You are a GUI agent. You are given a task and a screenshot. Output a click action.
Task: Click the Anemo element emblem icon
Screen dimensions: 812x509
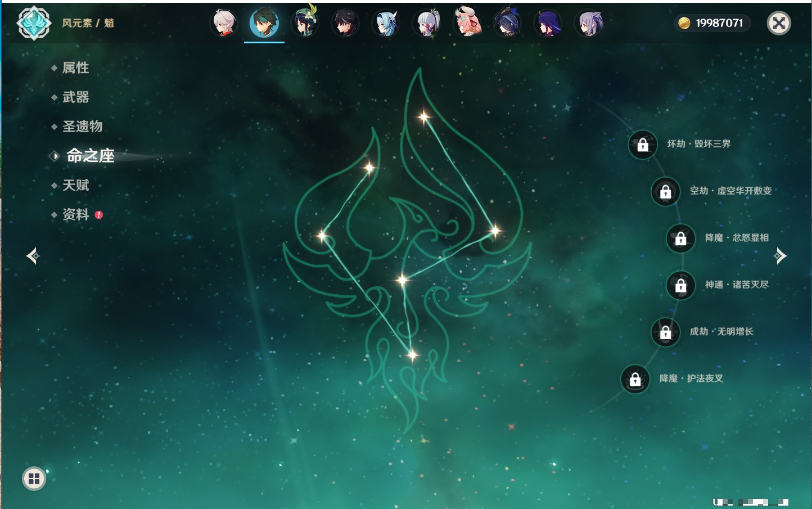34,23
